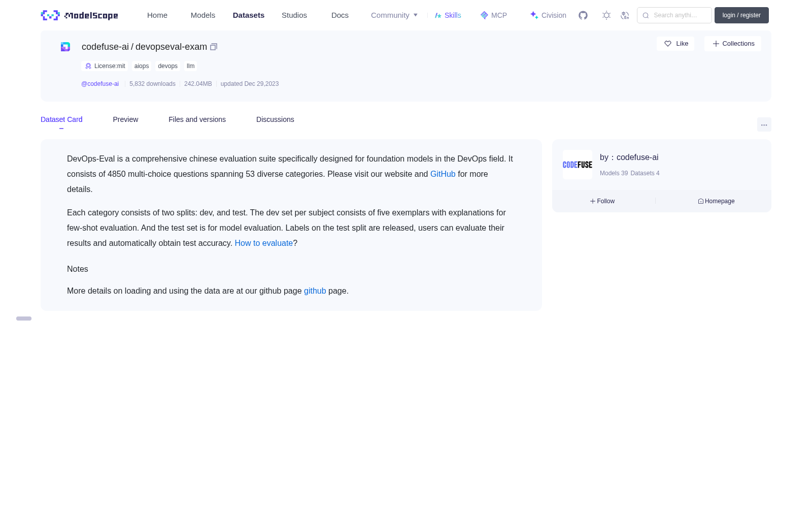This screenshot has width=812, height=508.
Task: Open the Civision navigation link
Action: [548, 15]
